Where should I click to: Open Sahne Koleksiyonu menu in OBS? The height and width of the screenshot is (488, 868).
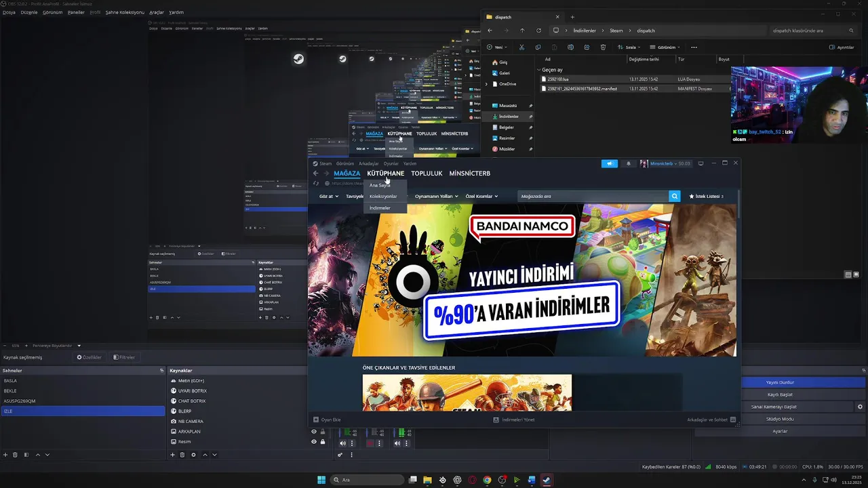click(125, 12)
